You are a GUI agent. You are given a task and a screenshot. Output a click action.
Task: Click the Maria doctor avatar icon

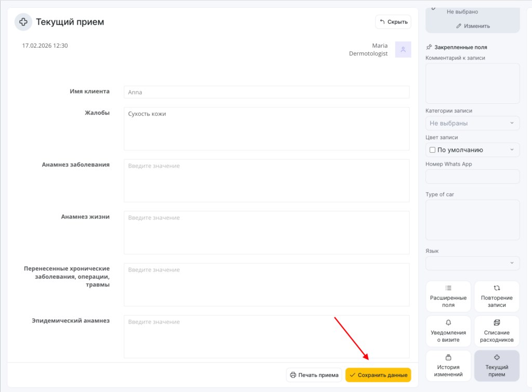pos(403,49)
